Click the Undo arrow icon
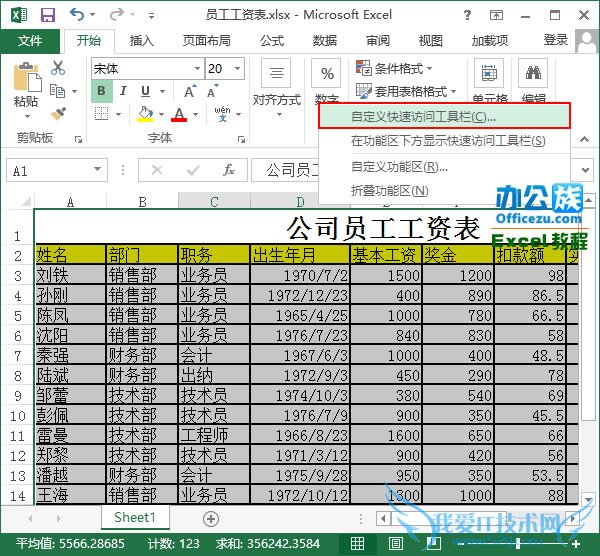This screenshot has height=556, width=600. point(78,15)
